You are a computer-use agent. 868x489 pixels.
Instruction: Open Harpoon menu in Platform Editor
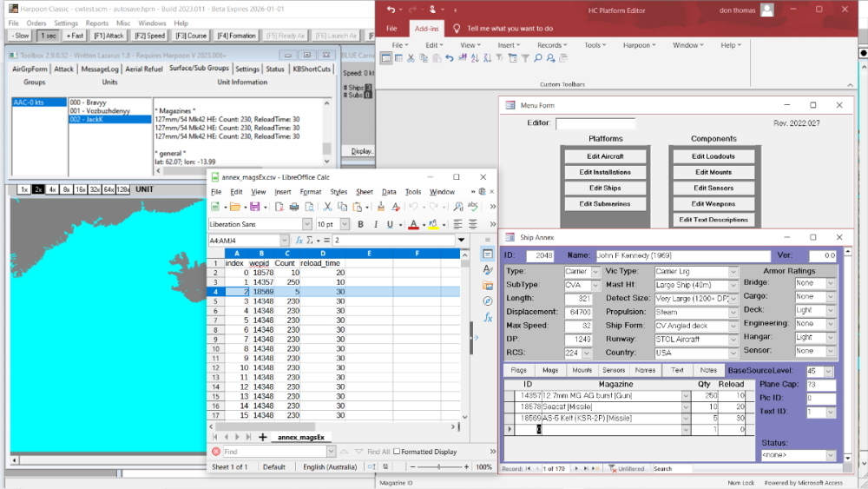pos(640,45)
